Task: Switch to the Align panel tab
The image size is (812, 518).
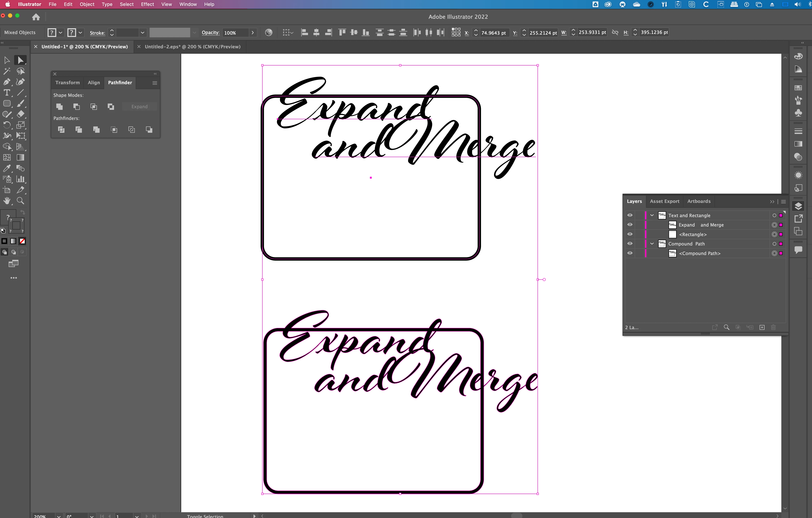Action: 94,83
